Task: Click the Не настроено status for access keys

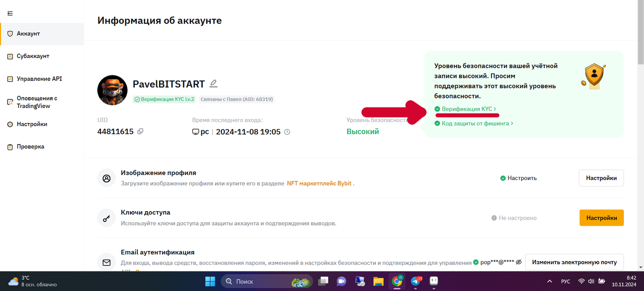Action: pyautogui.click(x=514, y=218)
